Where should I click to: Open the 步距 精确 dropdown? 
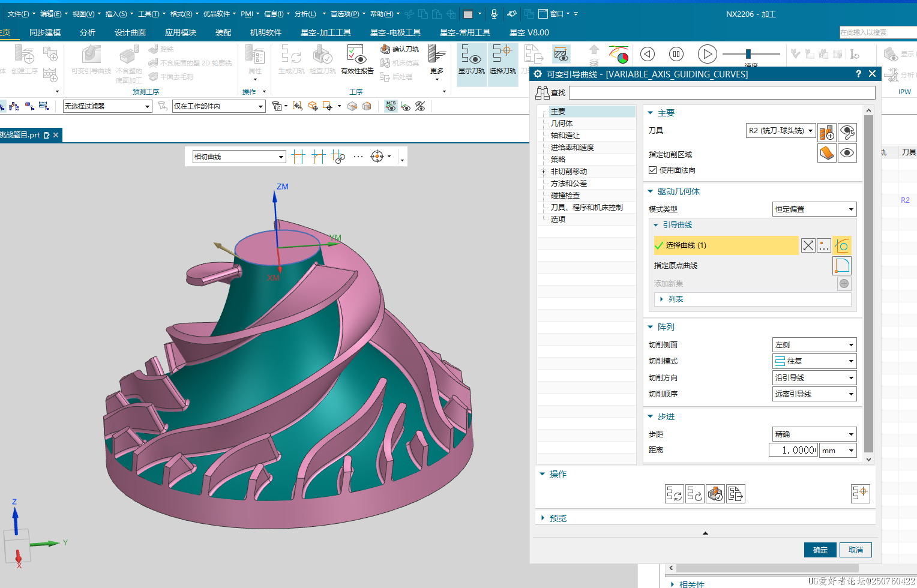(814, 434)
